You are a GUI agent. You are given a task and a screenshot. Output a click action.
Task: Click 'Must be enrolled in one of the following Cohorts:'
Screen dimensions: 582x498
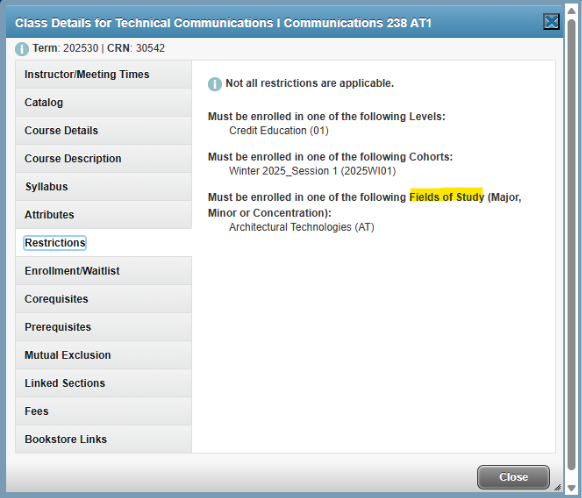tap(330, 157)
